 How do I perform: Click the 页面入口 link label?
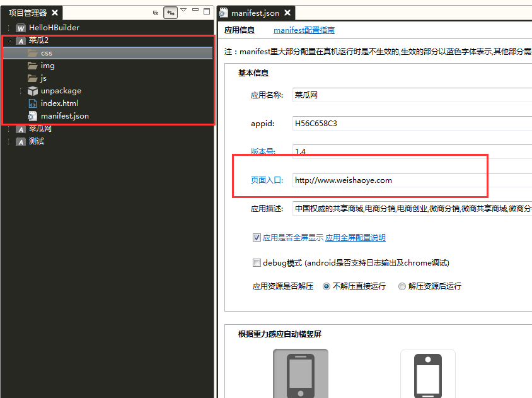[x=267, y=180]
